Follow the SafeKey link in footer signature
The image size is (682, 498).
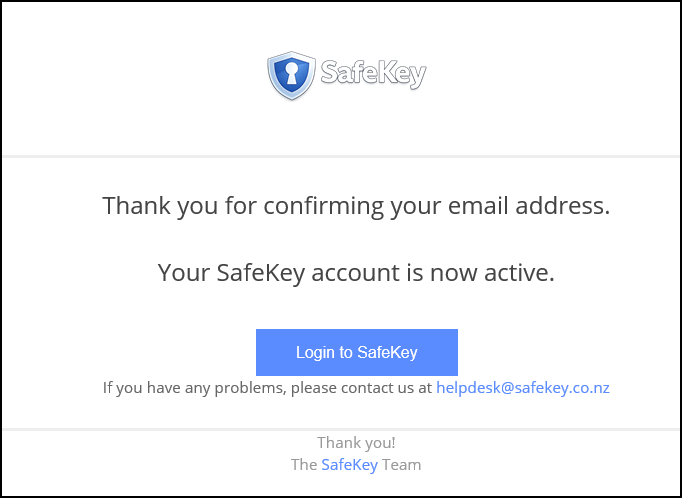pos(349,464)
